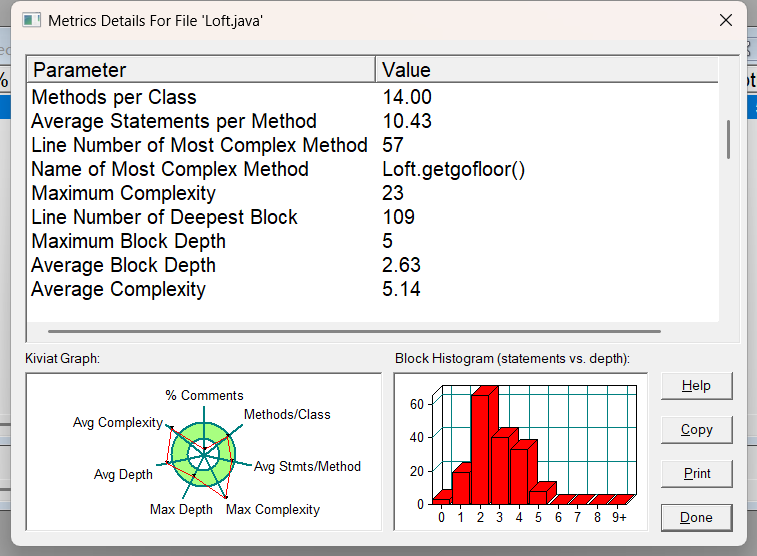The width and height of the screenshot is (757, 556).
Task: Click the '% Comments' Kiviat axis label
Action: pos(204,395)
